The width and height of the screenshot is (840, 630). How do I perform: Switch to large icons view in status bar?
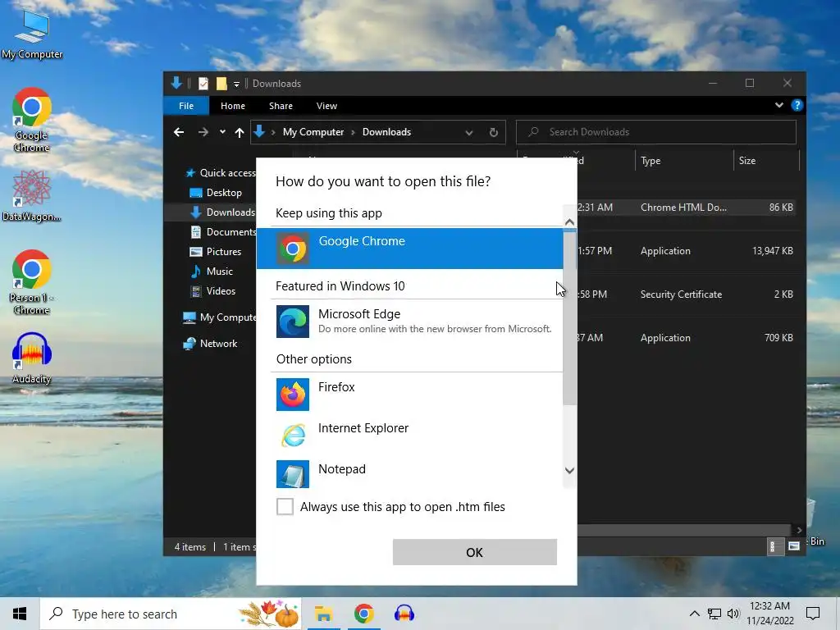click(x=794, y=546)
